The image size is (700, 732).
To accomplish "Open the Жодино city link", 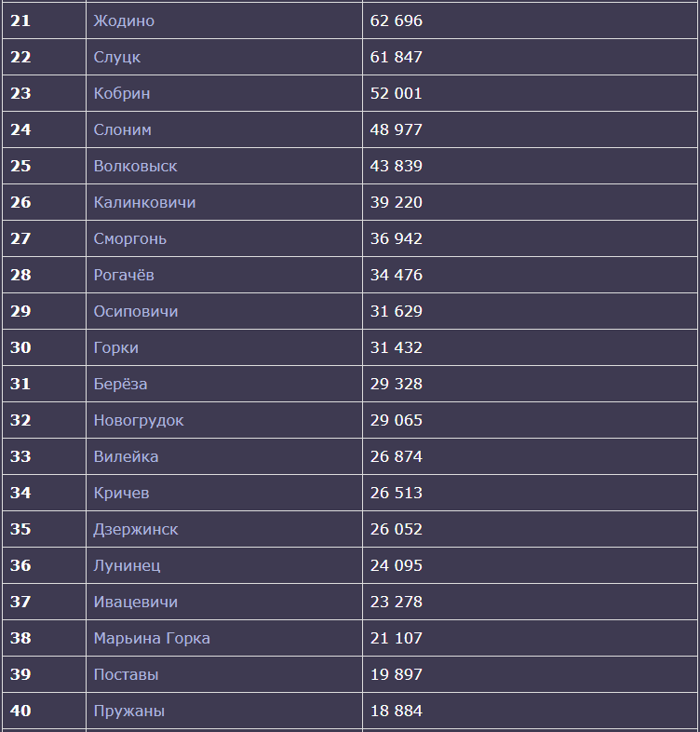I will (x=124, y=21).
